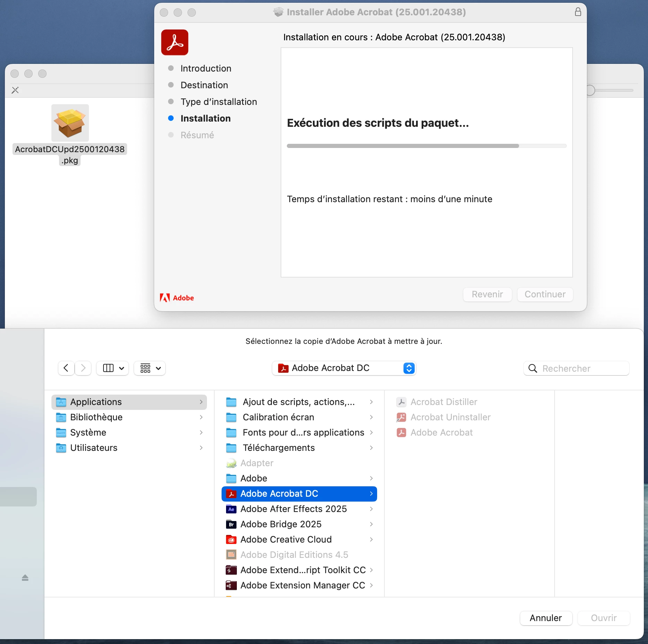The height and width of the screenshot is (644, 648).
Task: Select the Adobe Acrobat DC row
Action: (x=299, y=494)
